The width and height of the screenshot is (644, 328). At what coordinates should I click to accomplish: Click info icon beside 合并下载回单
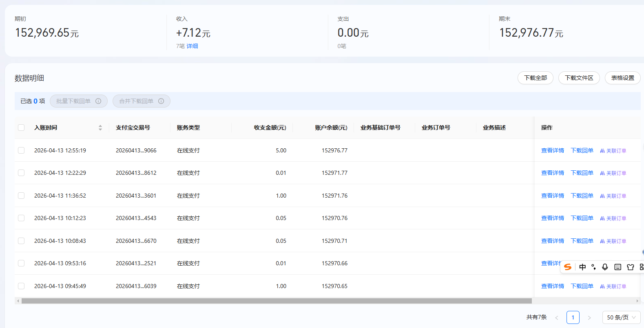(x=161, y=101)
